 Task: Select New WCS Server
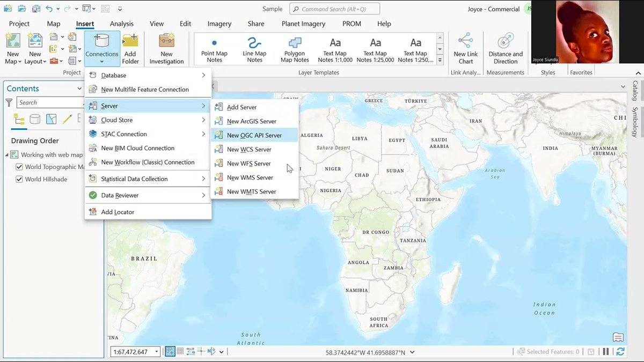click(254, 149)
